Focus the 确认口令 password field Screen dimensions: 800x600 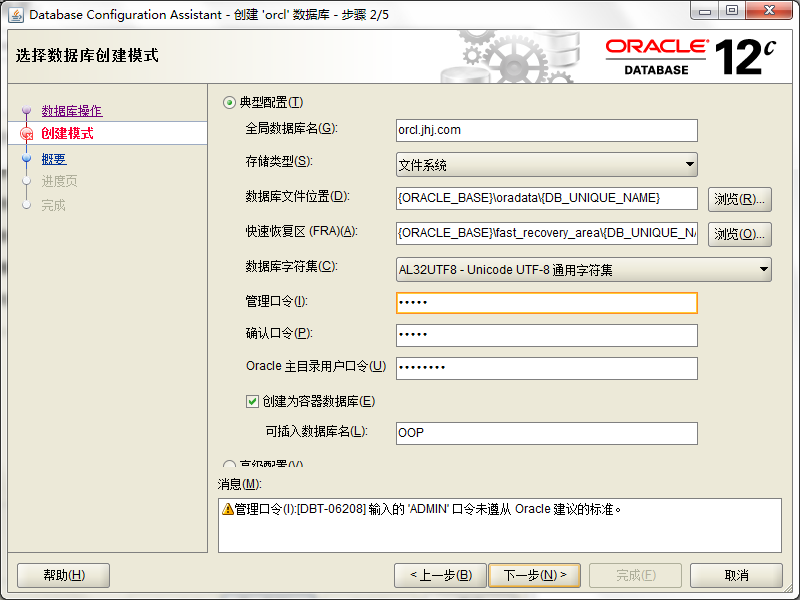pyautogui.click(x=546, y=336)
